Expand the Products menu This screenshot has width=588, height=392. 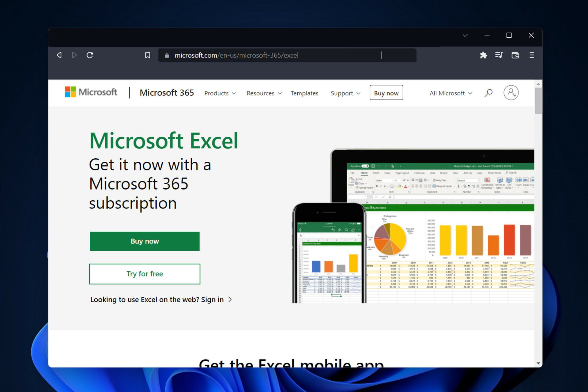click(x=220, y=93)
